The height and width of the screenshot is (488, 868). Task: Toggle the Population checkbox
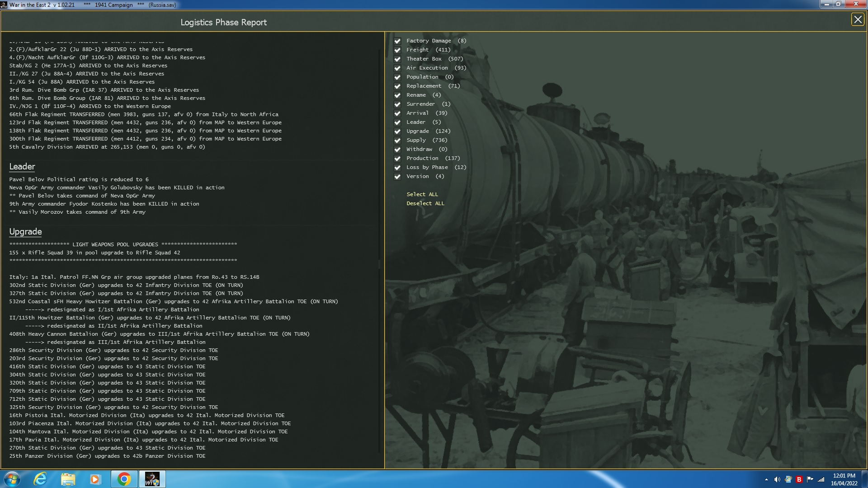pos(397,77)
